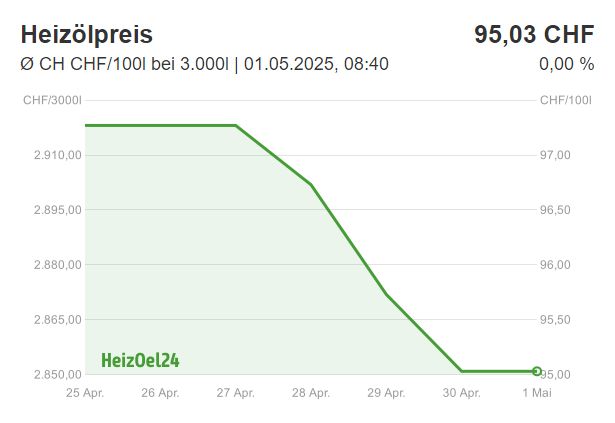Select the 27 Apr. date label

(x=236, y=393)
